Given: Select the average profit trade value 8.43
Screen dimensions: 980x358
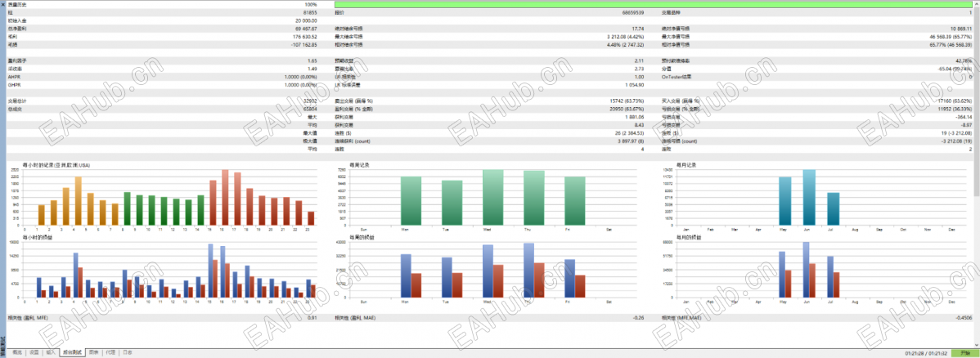Looking at the screenshot, I should click(x=640, y=125).
